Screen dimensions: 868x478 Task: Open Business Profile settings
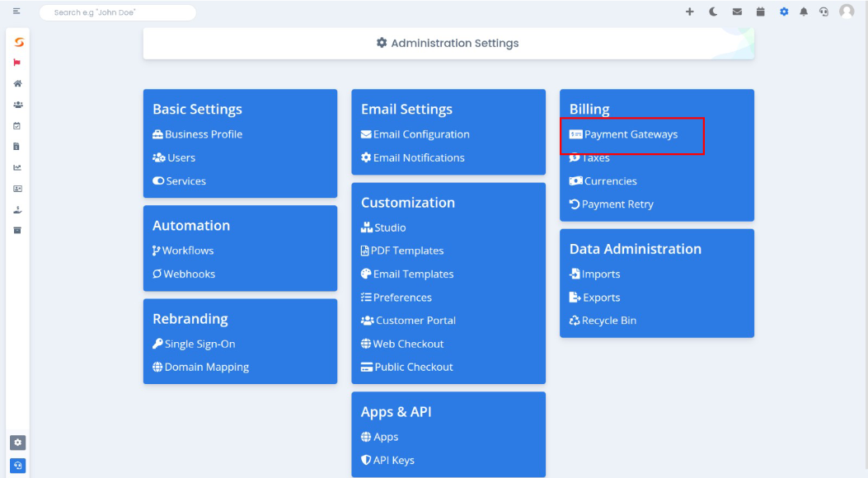point(198,134)
